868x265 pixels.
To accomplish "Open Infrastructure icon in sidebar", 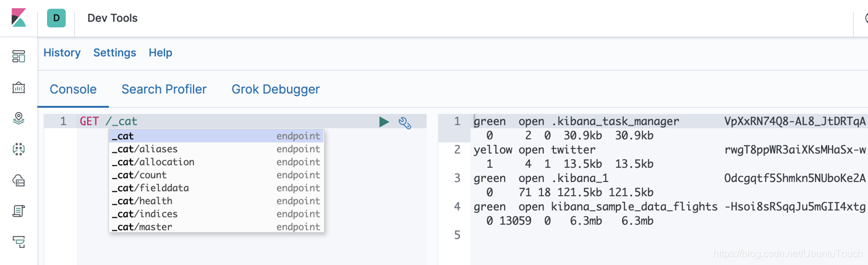I will [19, 180].
